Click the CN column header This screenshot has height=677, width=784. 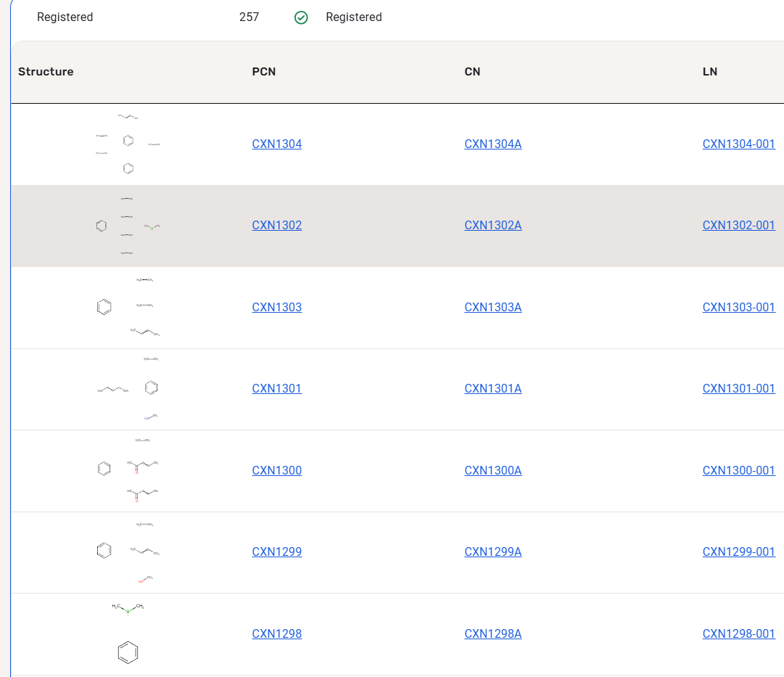[x=472, y=72]
